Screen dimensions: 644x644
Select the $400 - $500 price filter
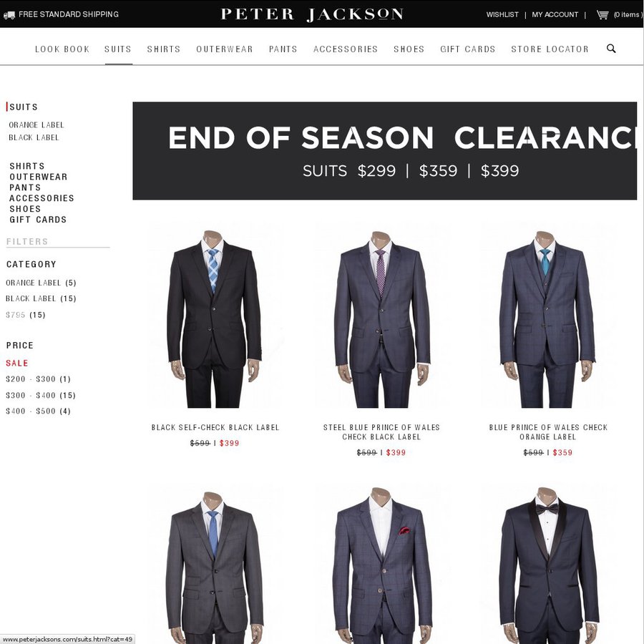tap(38, 411)
